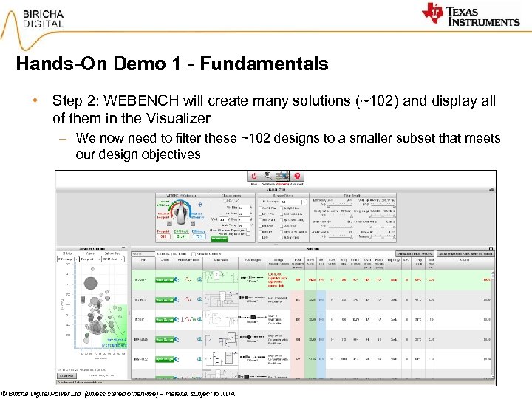Turn the WEBENCH Optimizer dial knob
The width and height of the screenshot is (532, 399).
click(x=181, y=214)
